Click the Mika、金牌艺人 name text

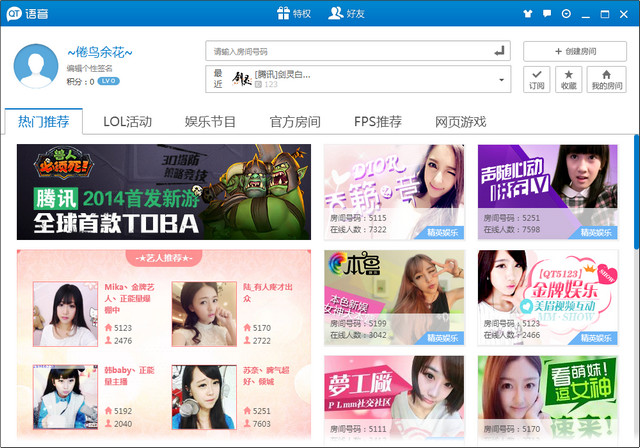tap(129, 298)
